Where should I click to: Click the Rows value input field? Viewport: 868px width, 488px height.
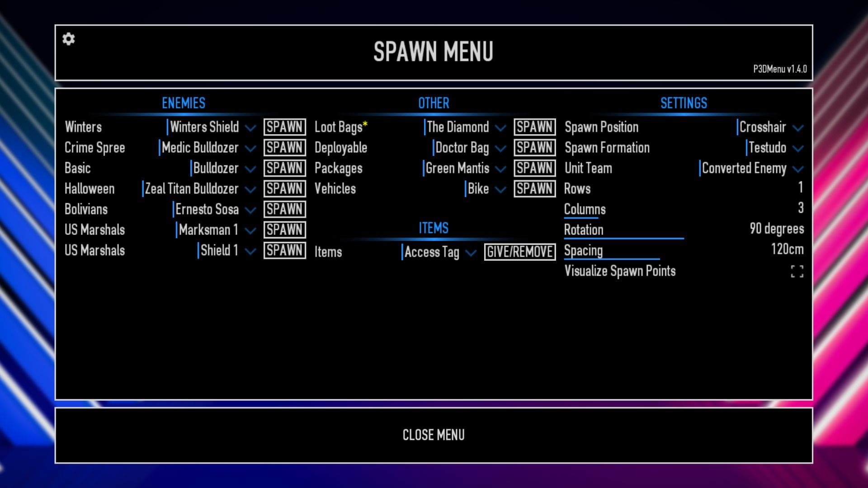pos(801,188)
